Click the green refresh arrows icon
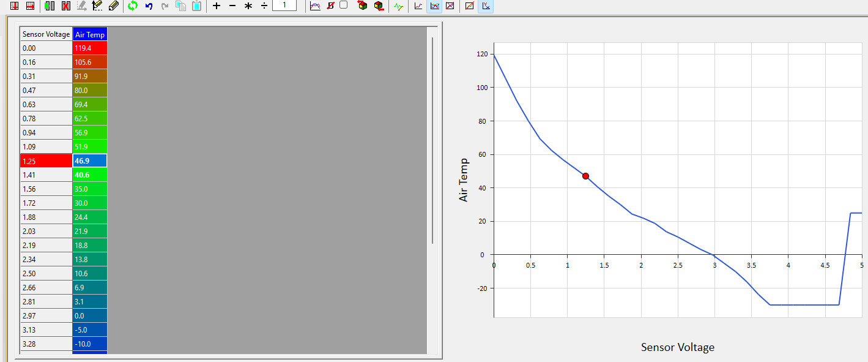Screen dimensions: 868x362 coord(133,6)
